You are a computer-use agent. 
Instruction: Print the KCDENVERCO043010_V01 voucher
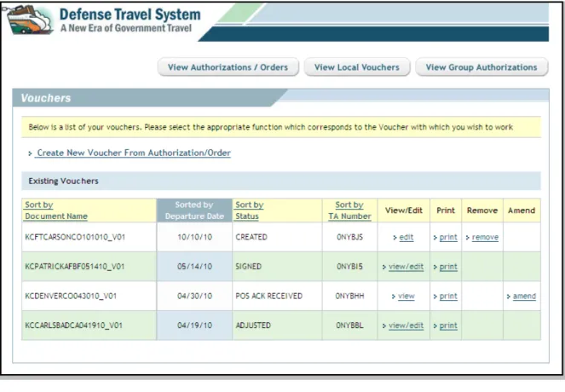click(448, 297)
